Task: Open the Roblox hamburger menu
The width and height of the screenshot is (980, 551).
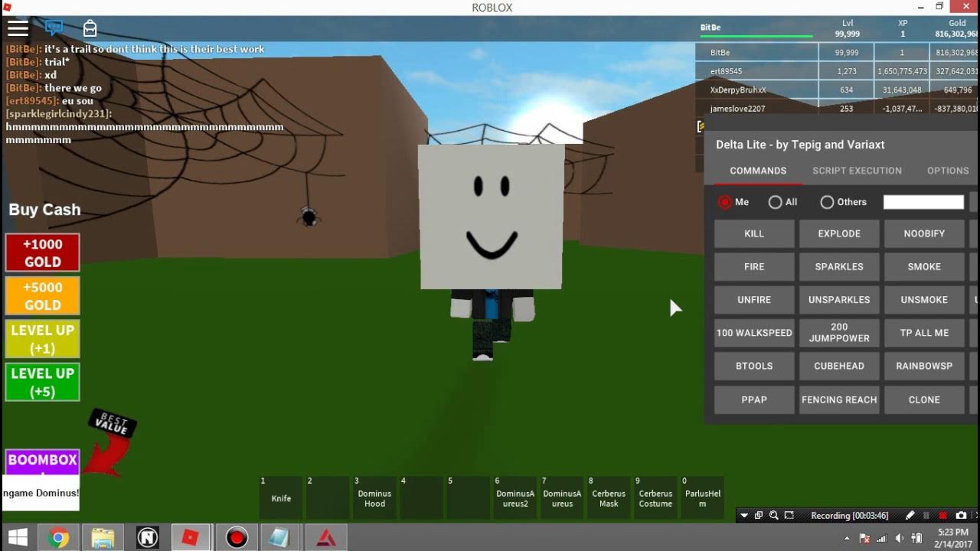Action: 18,28
